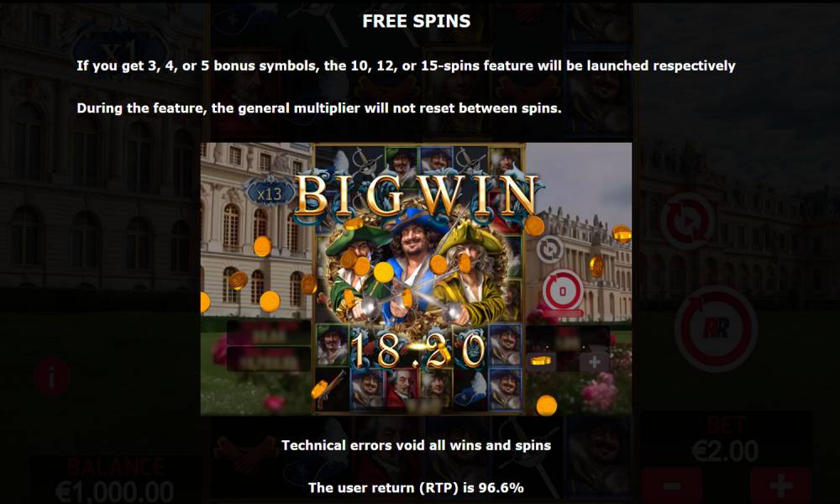Decrease bet with the red minus button

[672, 486]
